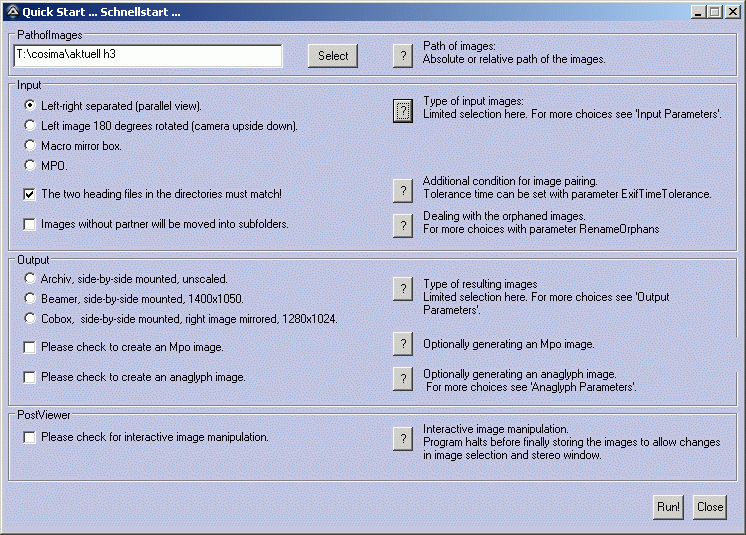Open help for generating an Mpo image
This screenshot has width=746, height=535.
402,344
